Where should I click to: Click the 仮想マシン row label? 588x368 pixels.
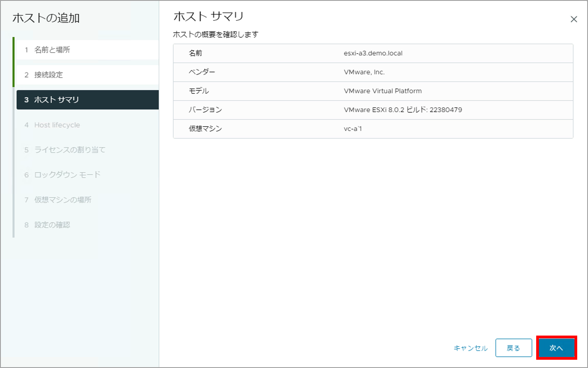tap(205, 128)
